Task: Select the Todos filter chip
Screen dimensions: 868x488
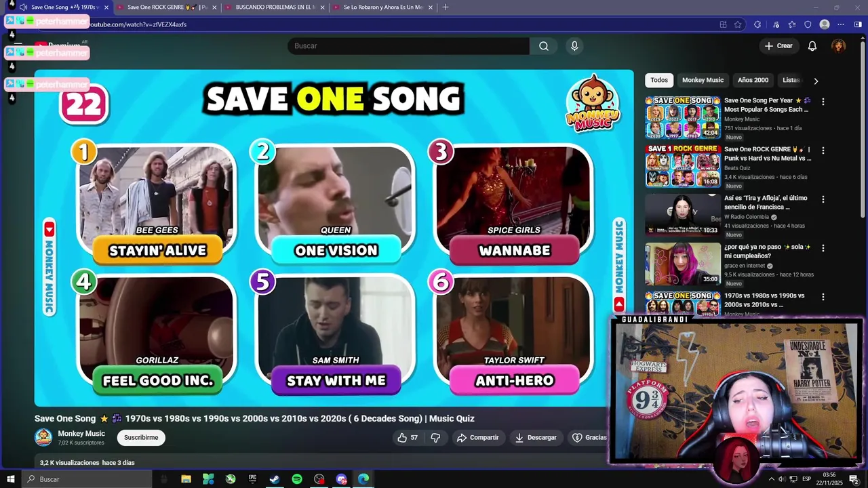Action: (x=659, y=80)
